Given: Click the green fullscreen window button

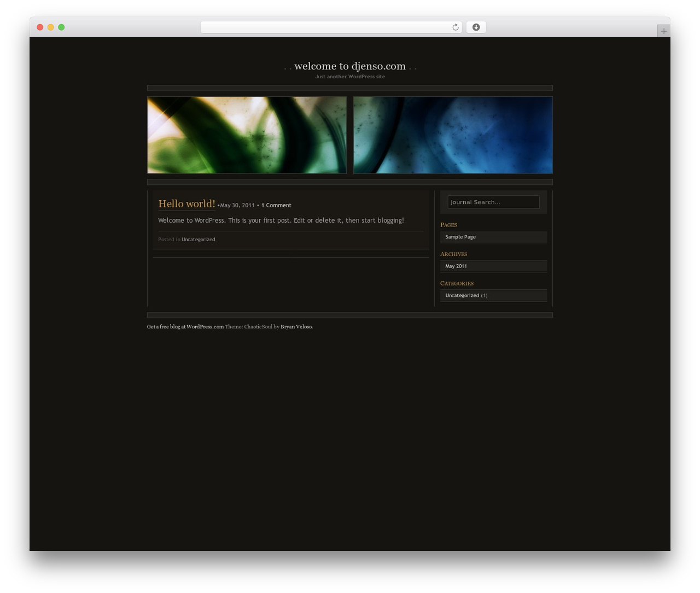Looking at the screenshot, I should tap(61, 27).
